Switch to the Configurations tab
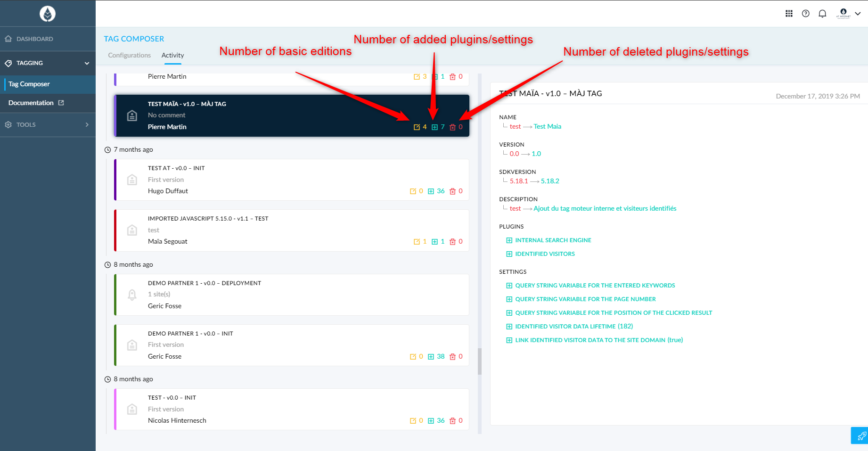The width and height of the screenshot is (868, 451). (129, 55)
